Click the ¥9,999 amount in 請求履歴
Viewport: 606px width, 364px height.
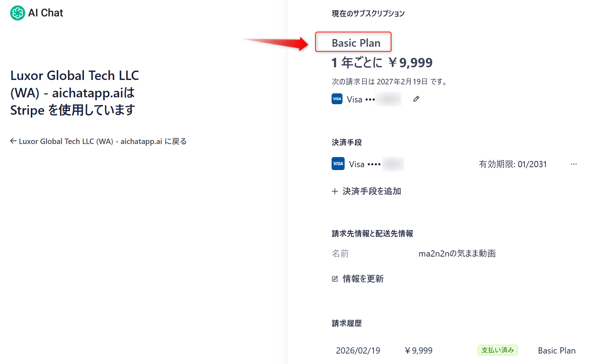tap(418, 350)
